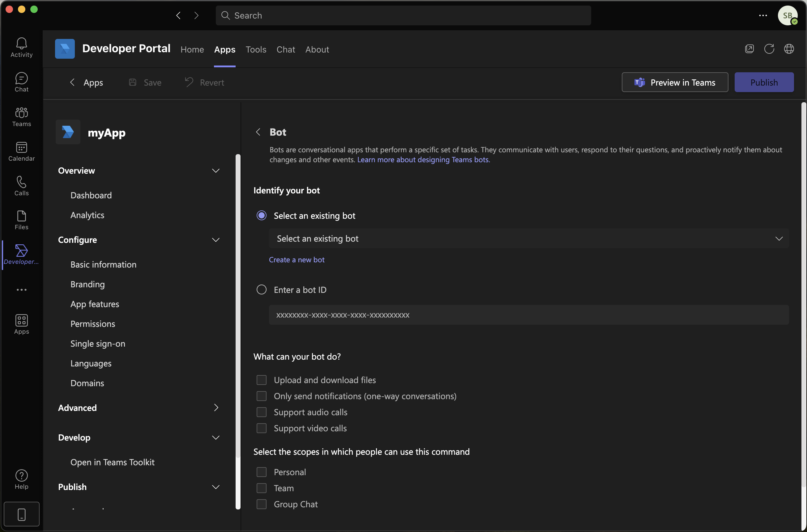This screenshot has height=532, width=807.
Task: Open the About tab
Action: coord(317,49)
